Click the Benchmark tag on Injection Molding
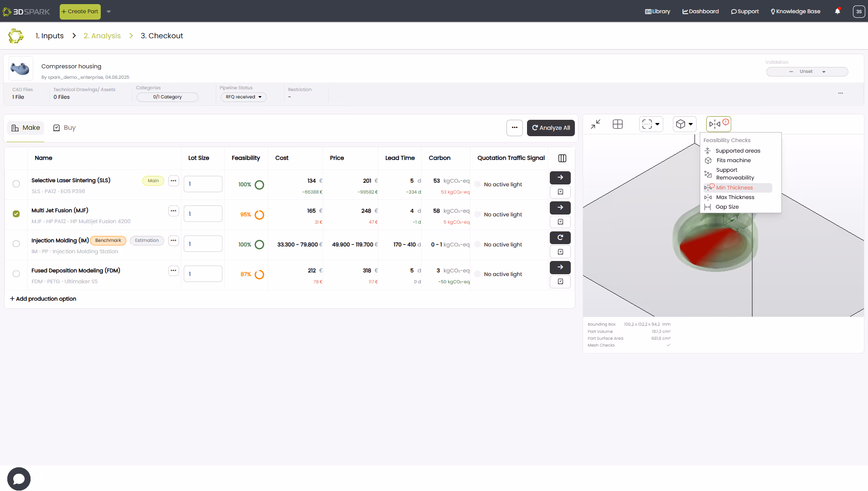 click(x=108, y=240)
